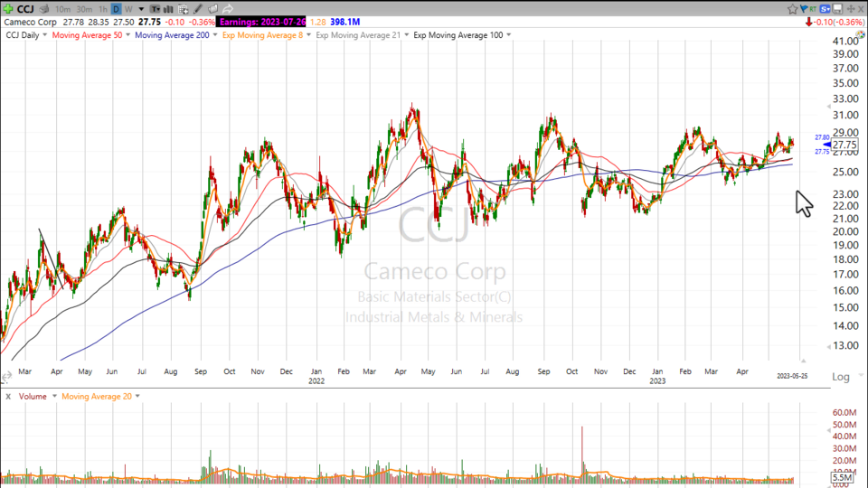Click the CCJ ticker symbol box
Image resolution: width=868 pixels, height=488 pixels.
pos(25,9)
